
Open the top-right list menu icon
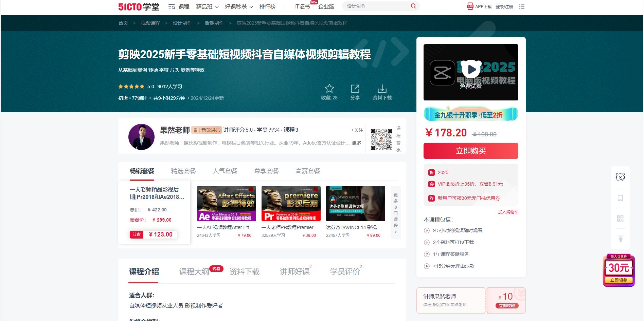tap(522, 6)
